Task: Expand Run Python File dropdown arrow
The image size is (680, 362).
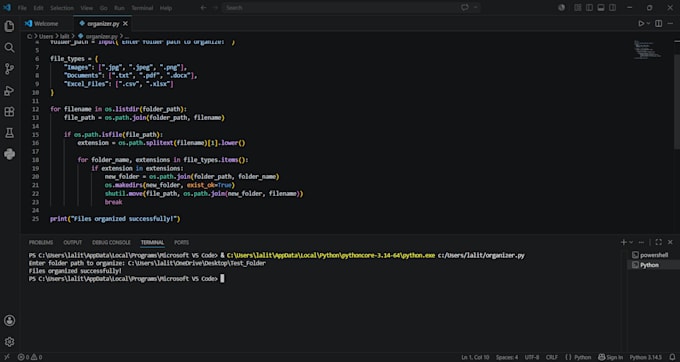Action: point(648,23)
